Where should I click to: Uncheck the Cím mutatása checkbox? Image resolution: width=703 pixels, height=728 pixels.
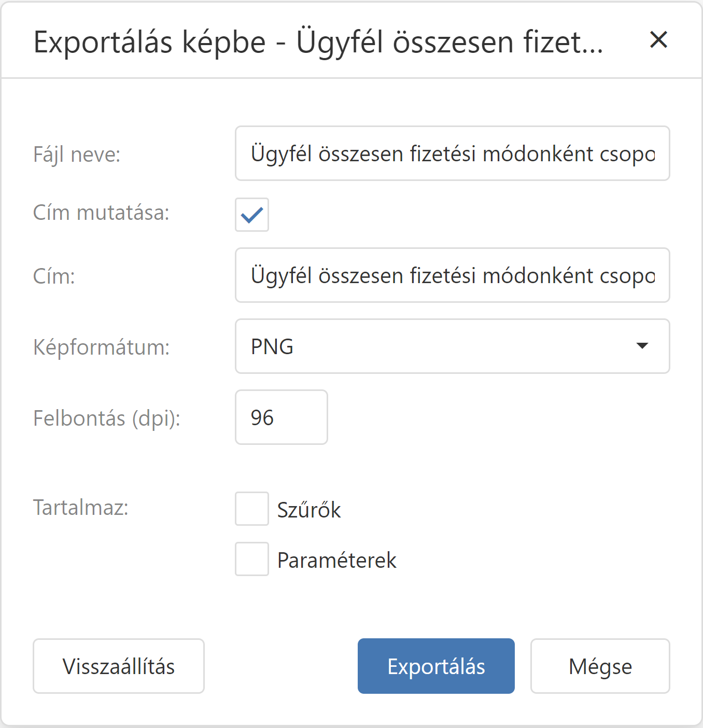pos(252,215)
